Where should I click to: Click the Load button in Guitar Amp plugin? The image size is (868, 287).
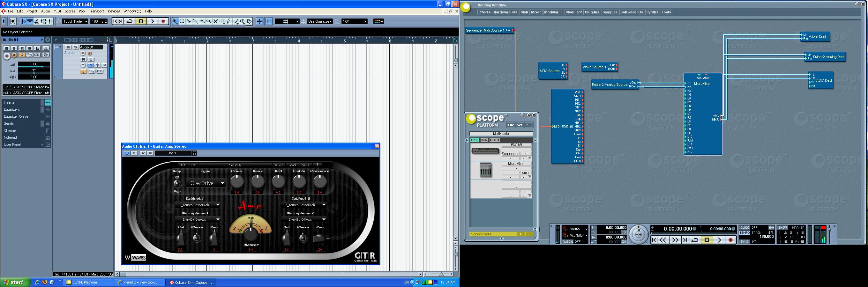coord(292,165)
